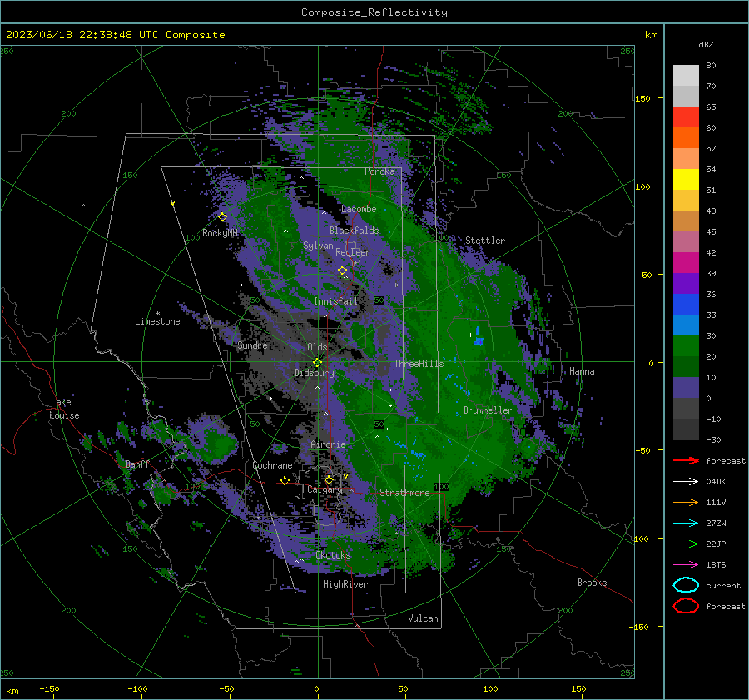Click the magenta 42 dBZ color swatch

[686, 262]
